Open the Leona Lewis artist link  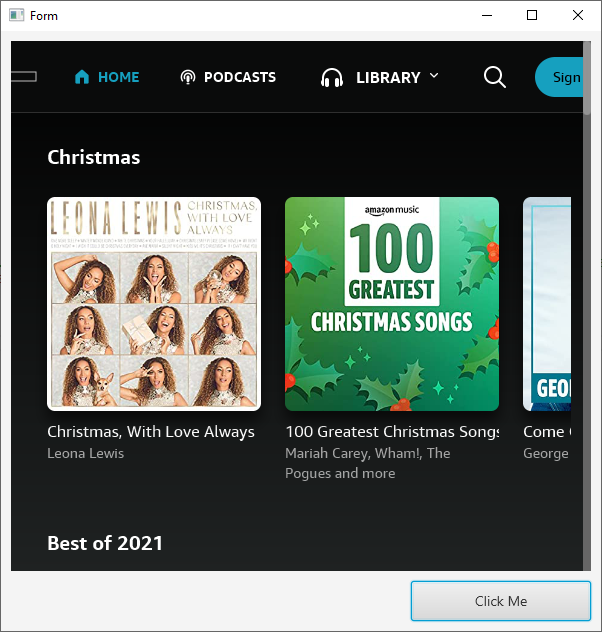pos(85,453)
